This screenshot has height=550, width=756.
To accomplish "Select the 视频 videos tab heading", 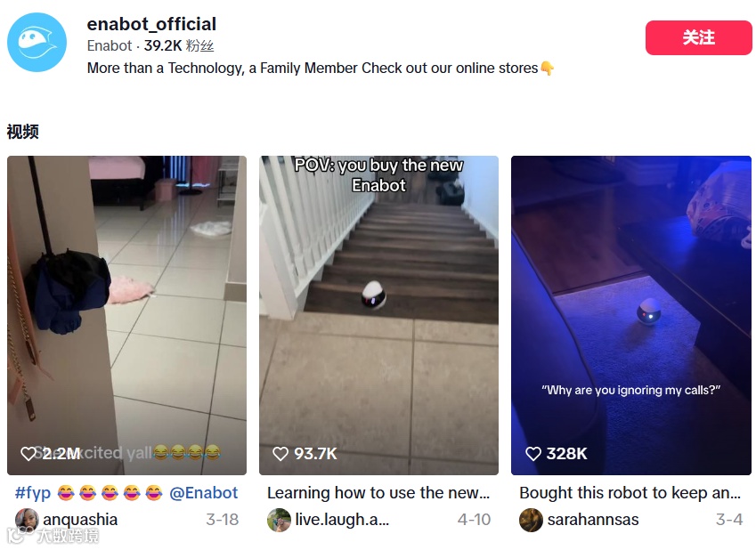I will tap(22, 131).
